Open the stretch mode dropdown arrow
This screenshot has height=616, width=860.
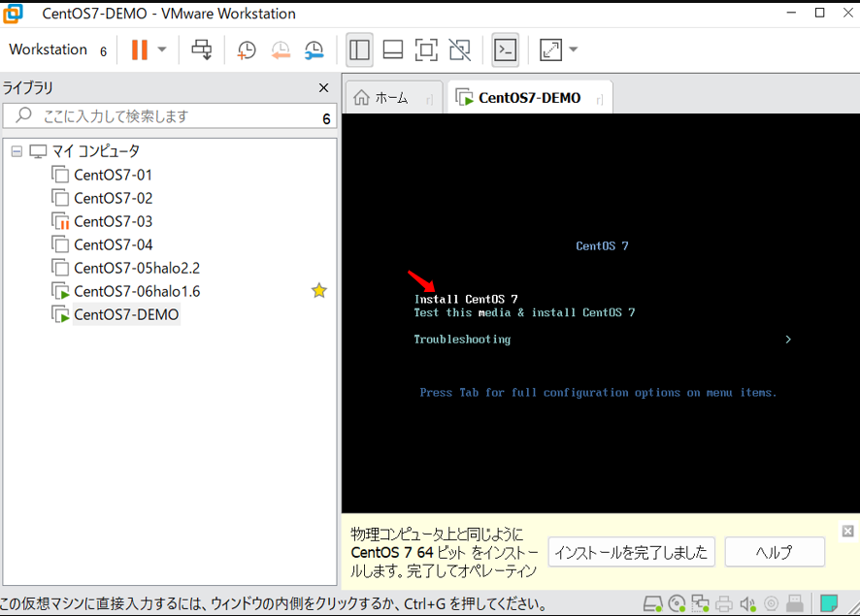pyautogui.click(x=573, y=49)
